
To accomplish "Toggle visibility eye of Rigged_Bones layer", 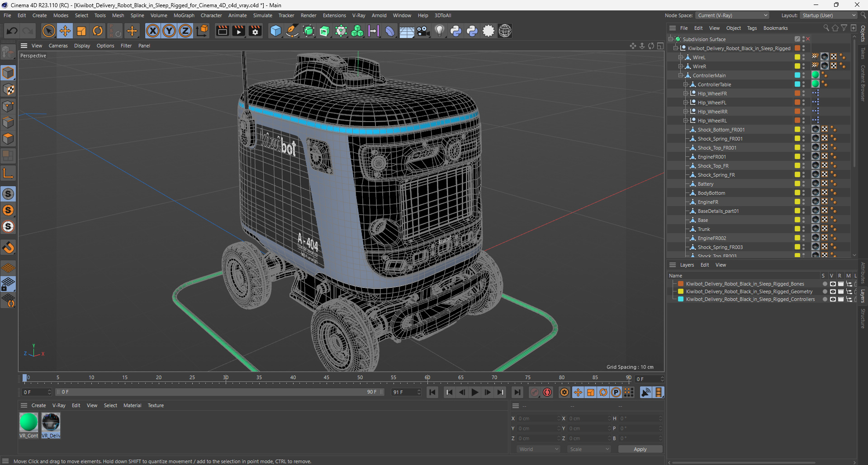I will coord(833,284).
